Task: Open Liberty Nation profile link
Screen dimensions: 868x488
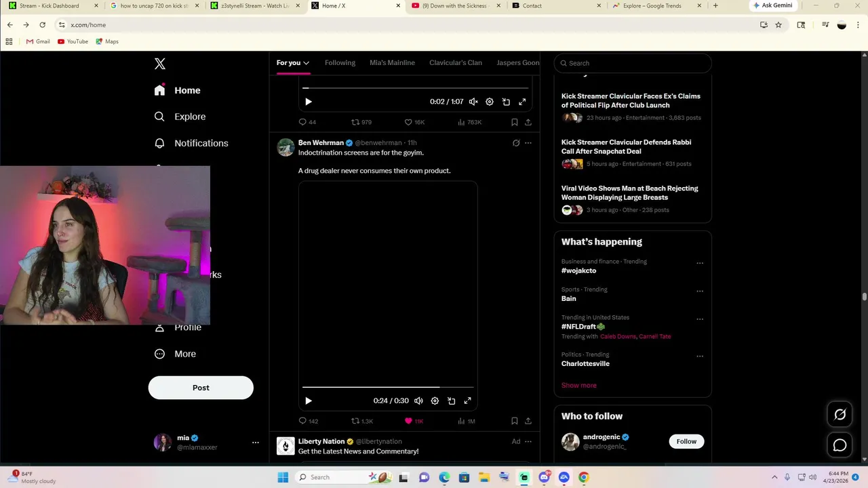Action: [x=321, y=441]
